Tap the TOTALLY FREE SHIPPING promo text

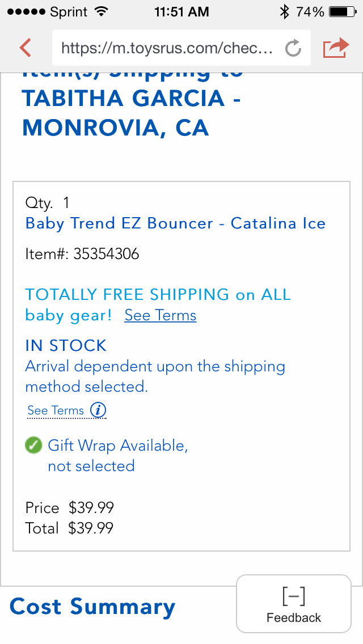pyautogui.click(x=158, y=295)
